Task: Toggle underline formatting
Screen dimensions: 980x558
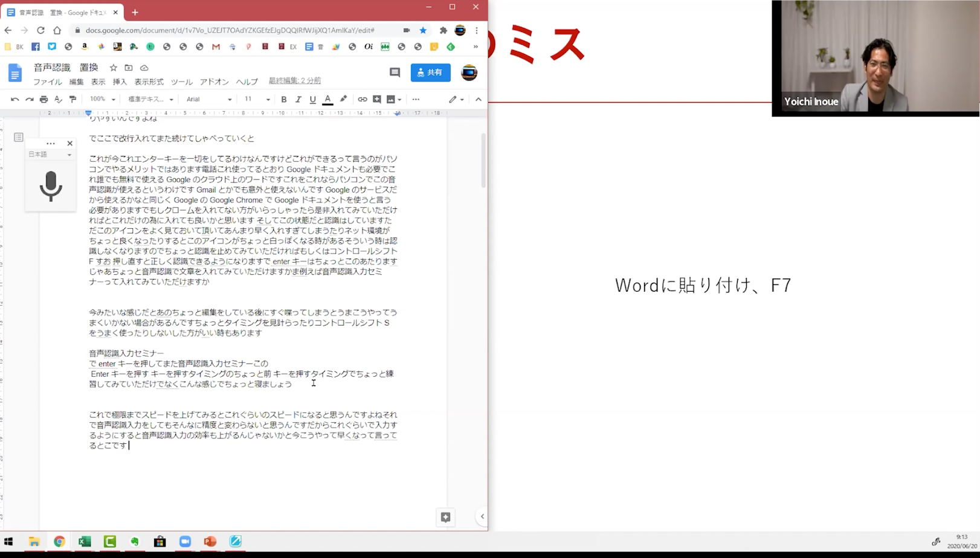Action: click(313, 100)
